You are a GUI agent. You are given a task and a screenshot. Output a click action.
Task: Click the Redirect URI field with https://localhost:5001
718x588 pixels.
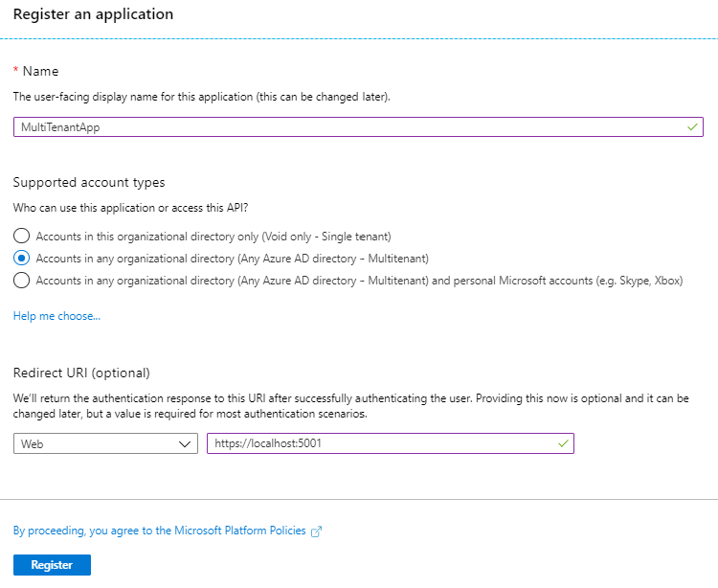391,443
